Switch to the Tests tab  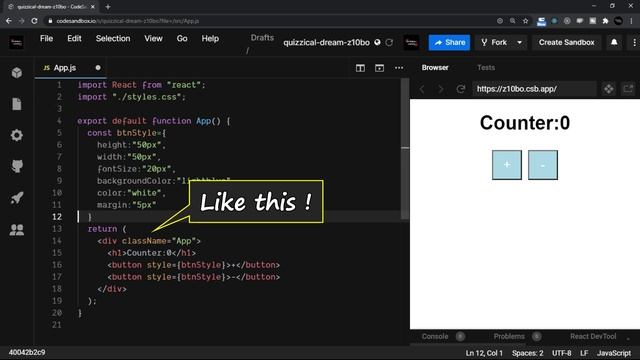[x=486, y=68]
